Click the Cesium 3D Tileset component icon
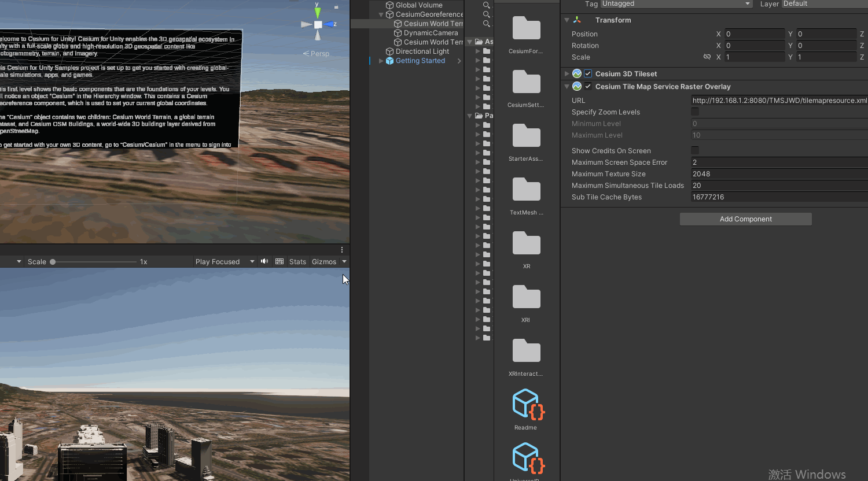Image resolution: width=868 pixels, height=481 pixels. 577,74
